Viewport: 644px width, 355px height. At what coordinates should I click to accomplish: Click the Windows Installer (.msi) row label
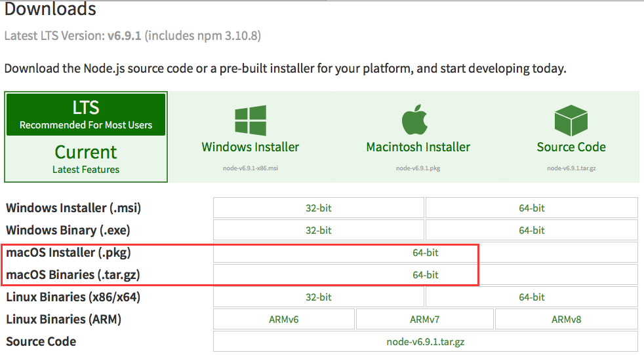(x=73, y=208)
